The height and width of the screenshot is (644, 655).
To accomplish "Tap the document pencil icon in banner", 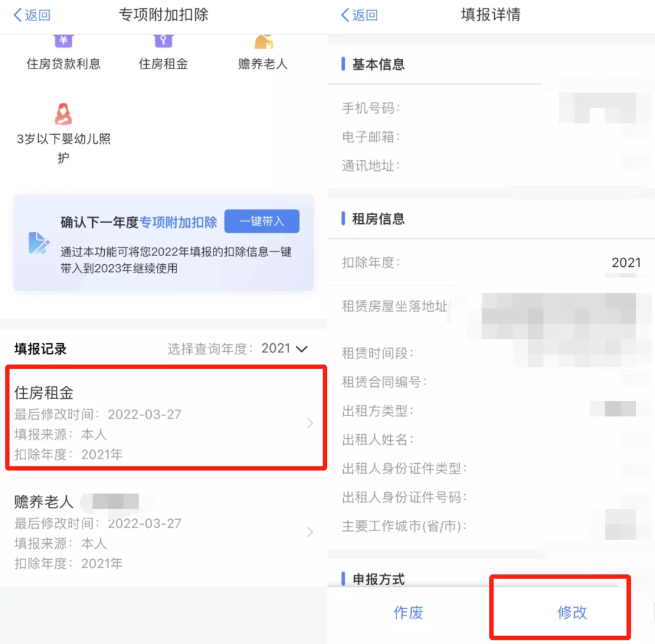I will click(x=38, y=243).
